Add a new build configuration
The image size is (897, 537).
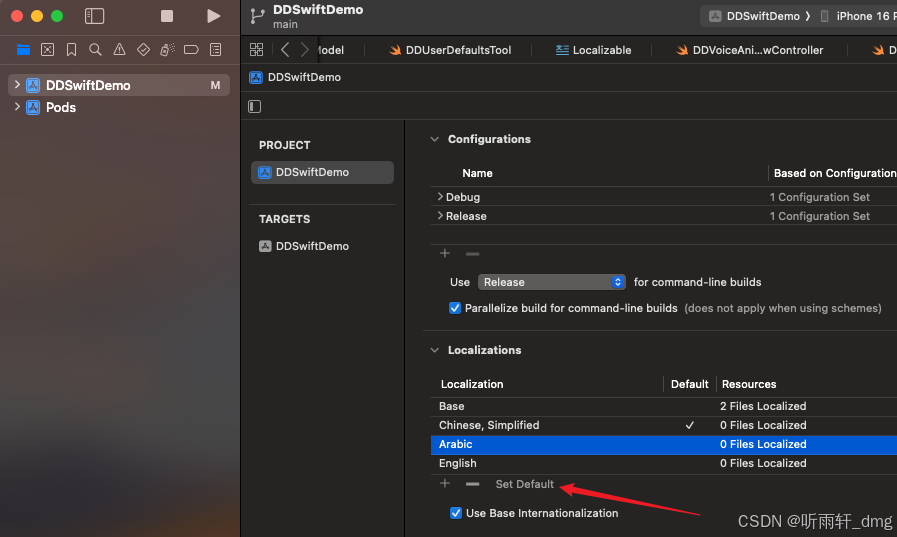444,253
